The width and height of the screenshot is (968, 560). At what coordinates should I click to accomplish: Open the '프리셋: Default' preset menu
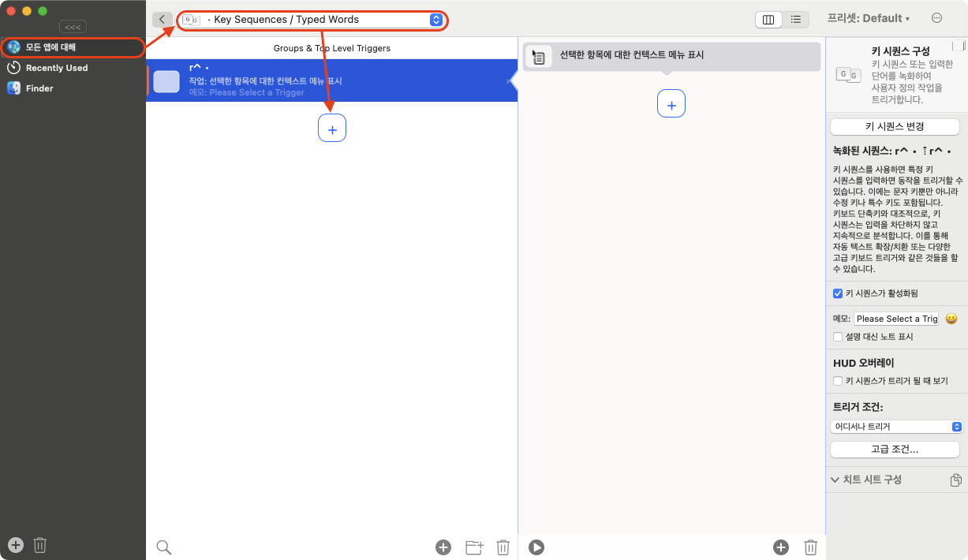tap(868, 18)
